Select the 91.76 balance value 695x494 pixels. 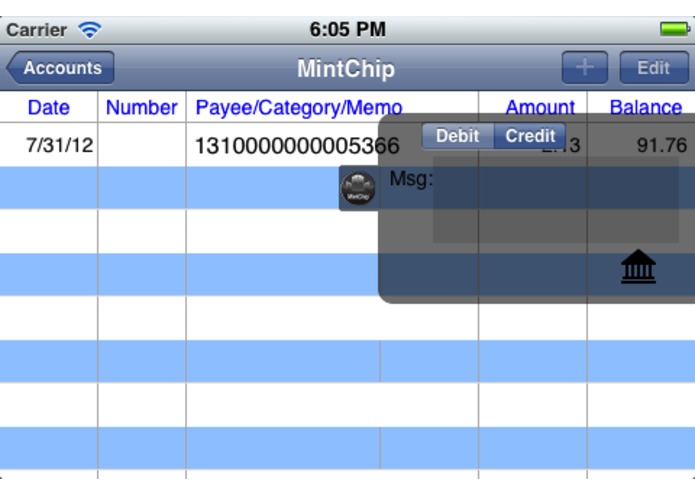click(x=662, y=145)
